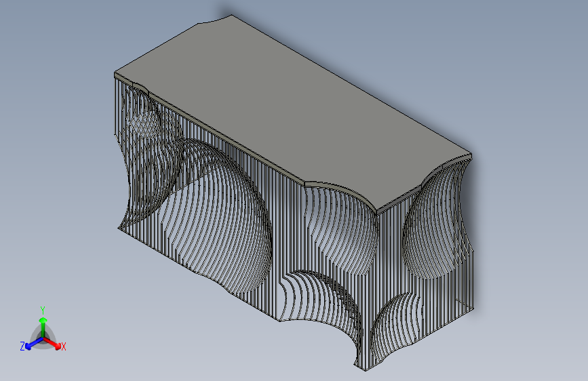Image resolution: width=588 pixels, height=381 pixels.
Task: Click the blue Z axis arrow
Action: [34, 344]
